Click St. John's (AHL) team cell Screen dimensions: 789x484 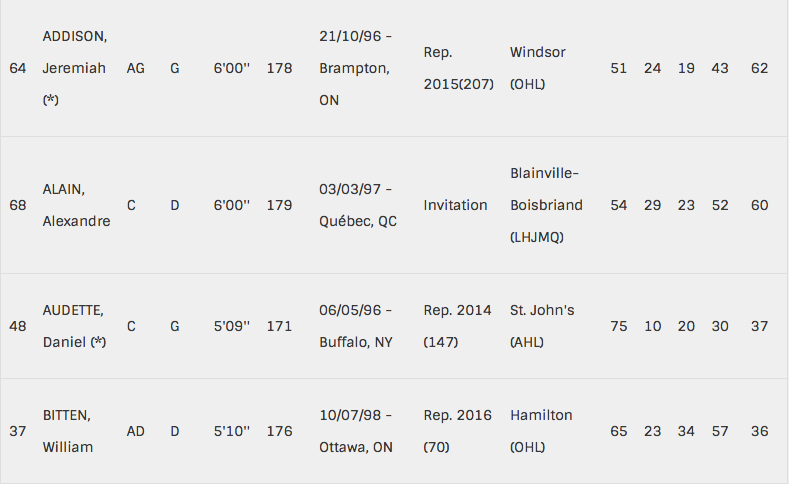[542, 326]
